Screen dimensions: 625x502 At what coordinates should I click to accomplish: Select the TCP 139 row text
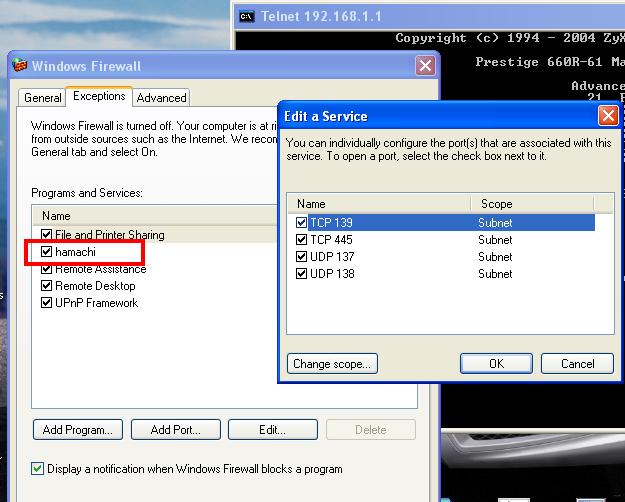coord(331,222)
